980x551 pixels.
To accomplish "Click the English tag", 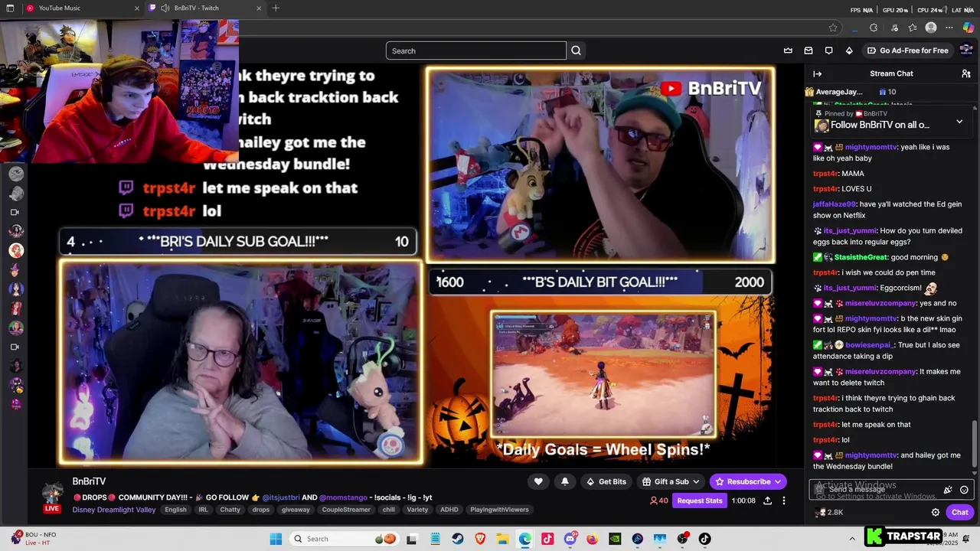I will point(175,510).
